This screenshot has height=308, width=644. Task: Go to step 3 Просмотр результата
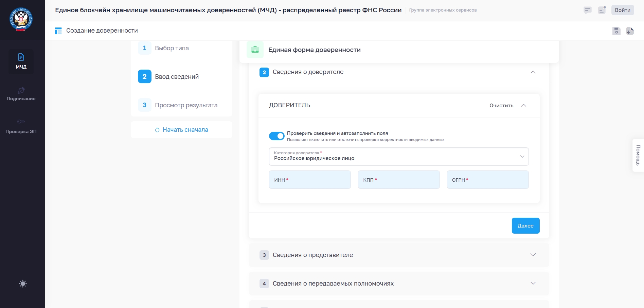186,105
